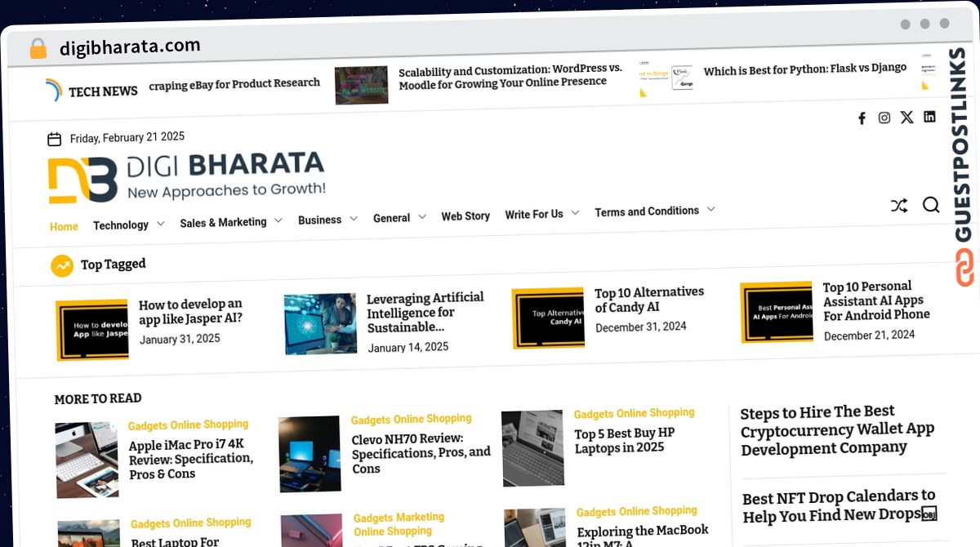Open the Web Story menu item

pyautogui.click(x=465, y=216)
